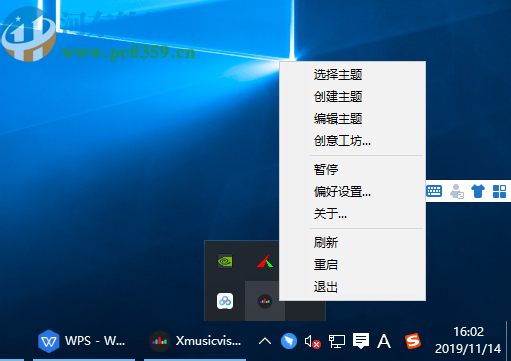This screenshot has width=511, height=361.
Task: Select 暂停 to pause visualizer
Action: (352, 170)
